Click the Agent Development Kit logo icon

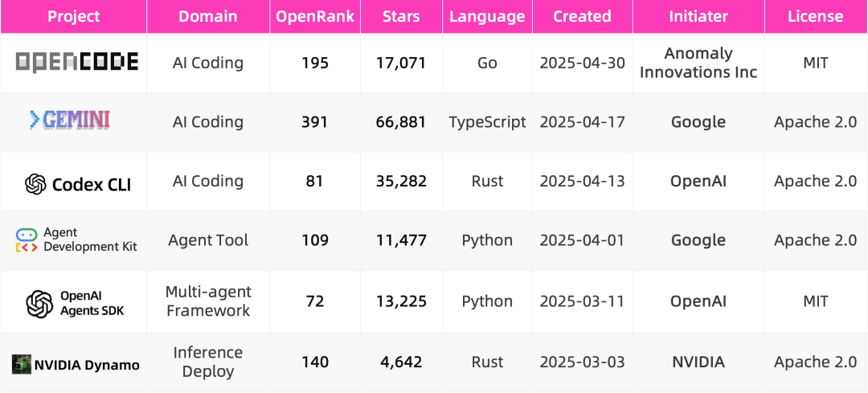click(x=27, y=239)
